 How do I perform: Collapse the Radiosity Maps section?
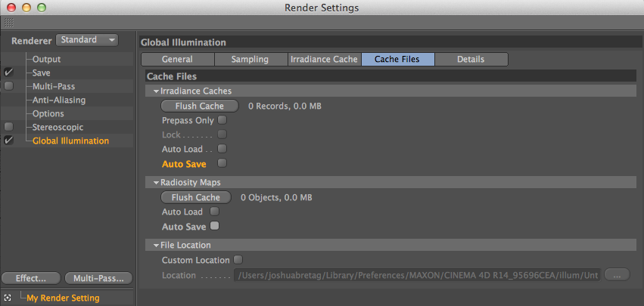point(156,183)
